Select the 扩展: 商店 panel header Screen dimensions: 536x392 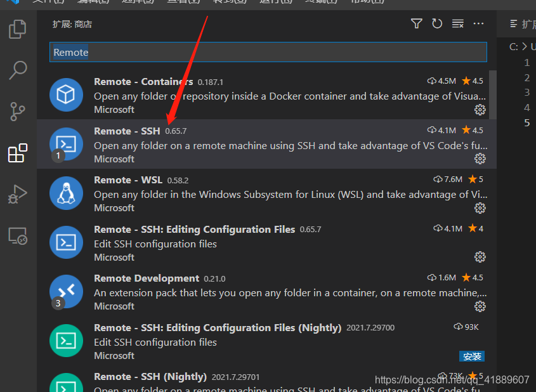click(72, 24)
